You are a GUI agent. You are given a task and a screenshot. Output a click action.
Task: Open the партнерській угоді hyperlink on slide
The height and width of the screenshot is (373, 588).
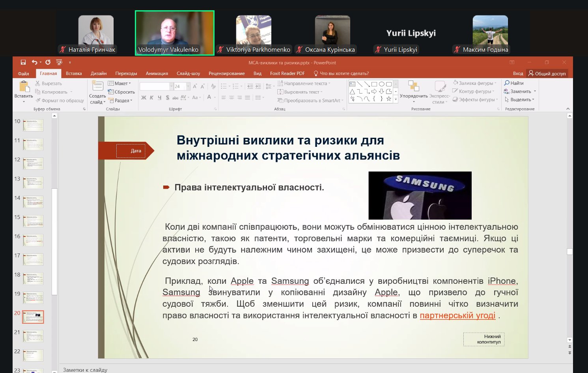pos(457,315)
